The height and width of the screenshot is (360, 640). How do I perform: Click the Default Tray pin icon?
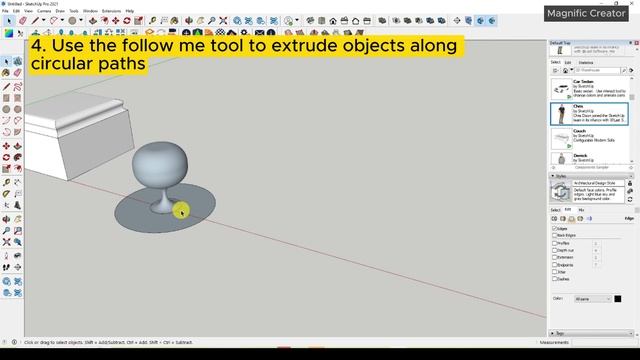pyautogui.click(x=631, y=43)
